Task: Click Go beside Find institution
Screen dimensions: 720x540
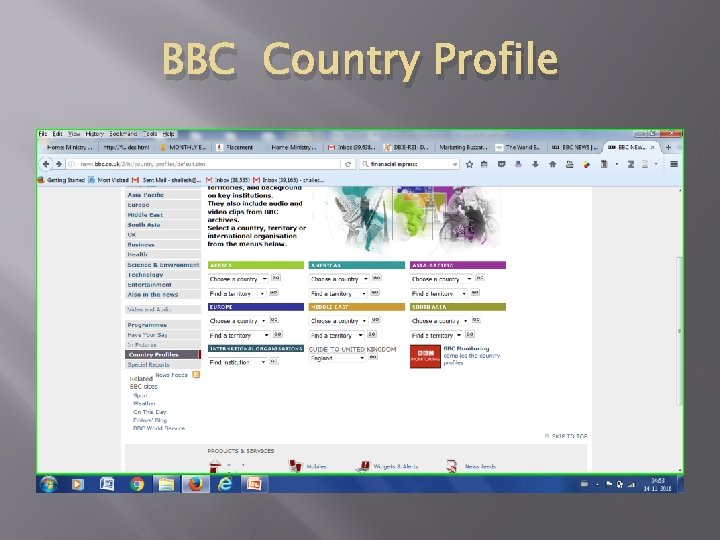Action: point(274,361)
